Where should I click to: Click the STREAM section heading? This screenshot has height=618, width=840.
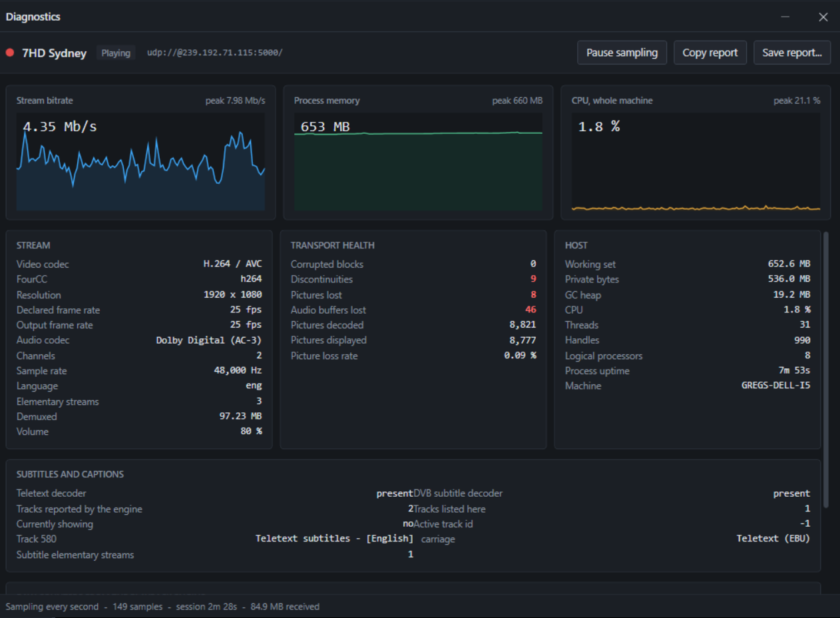click(x=33, y=246)
